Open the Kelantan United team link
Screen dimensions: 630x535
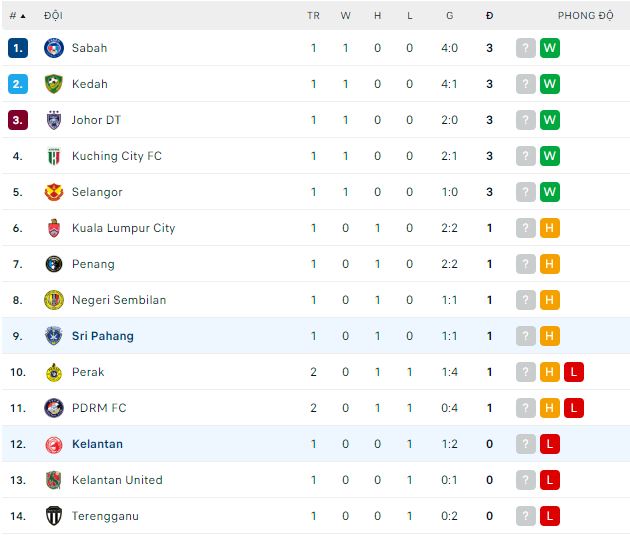point(117,480)
